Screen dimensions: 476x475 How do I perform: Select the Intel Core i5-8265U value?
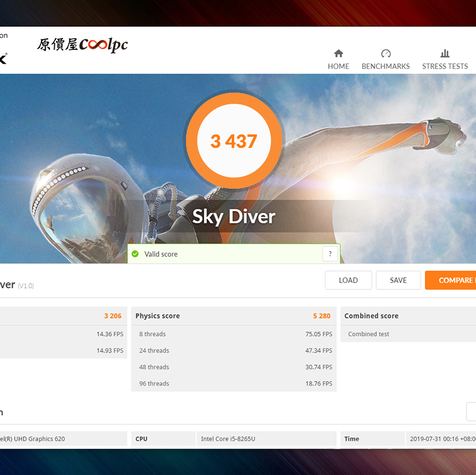(x=228, y=439)
